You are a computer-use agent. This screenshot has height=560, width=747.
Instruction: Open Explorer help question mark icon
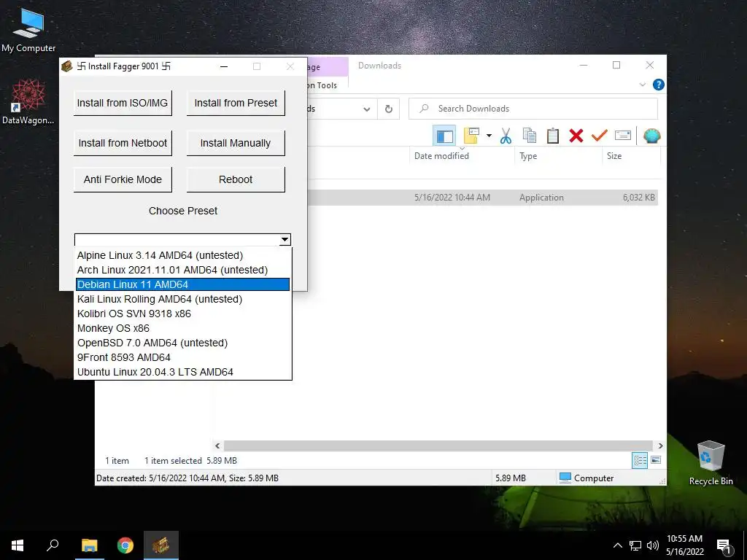pos(659,85)
